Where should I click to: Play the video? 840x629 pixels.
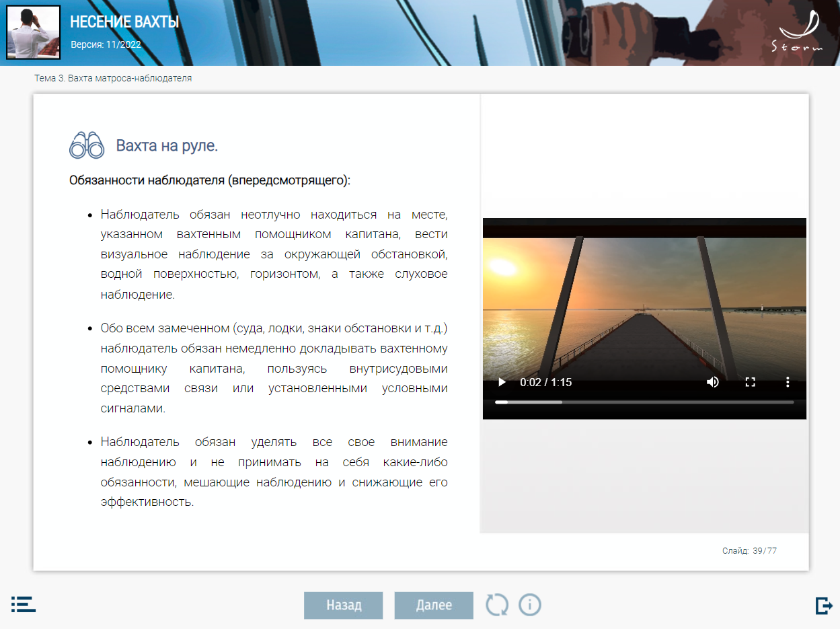(502, 382)
